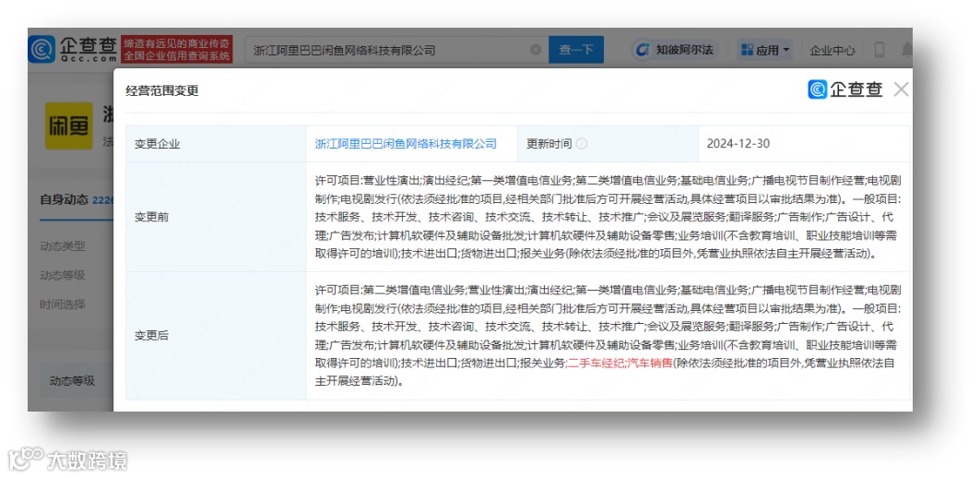Click the notification bell icon

pos(905,50)
